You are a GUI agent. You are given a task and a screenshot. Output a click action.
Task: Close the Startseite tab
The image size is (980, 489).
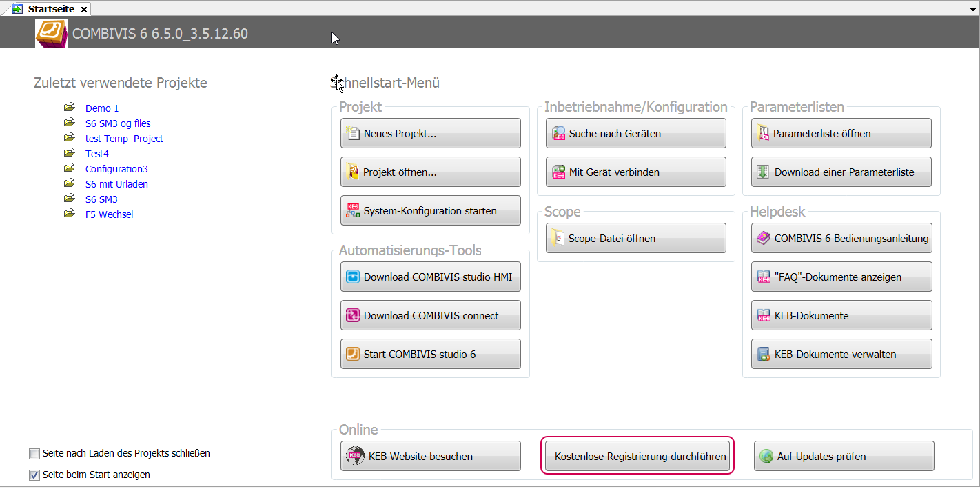point(84,10)
